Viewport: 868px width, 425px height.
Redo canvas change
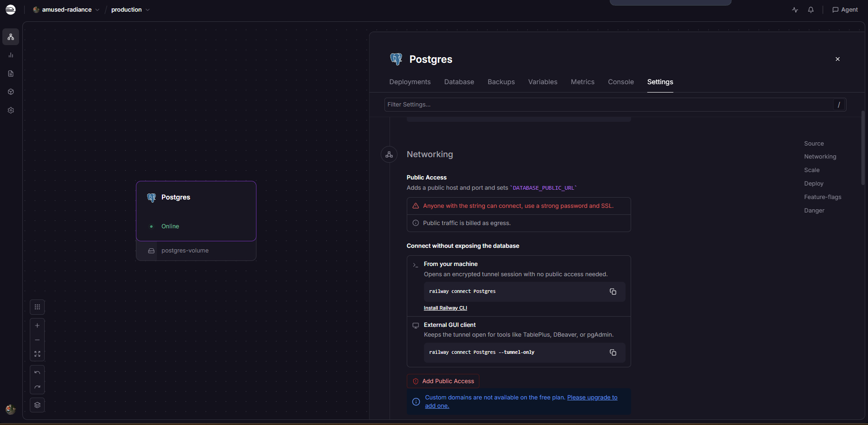click(x=37, y=387)
